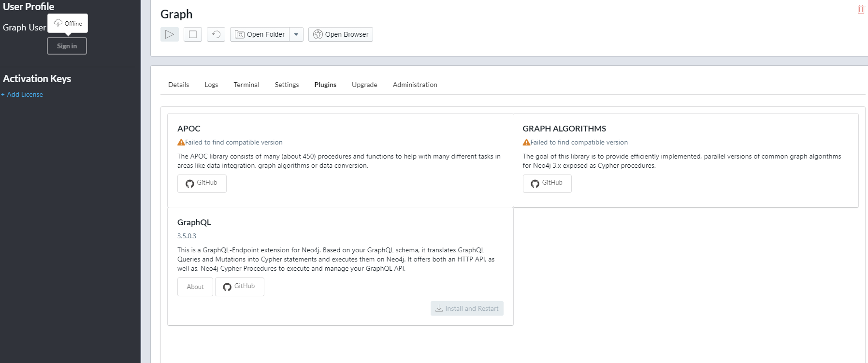Switch to the Logs tab
Viewport: 868px width, 363px height.
click(211, 85)
